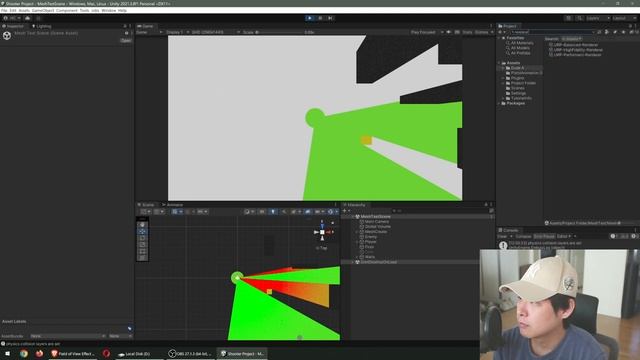Select the Plugins folder in Project
Viewport: 640px width, 360px height.
(517, 78)
